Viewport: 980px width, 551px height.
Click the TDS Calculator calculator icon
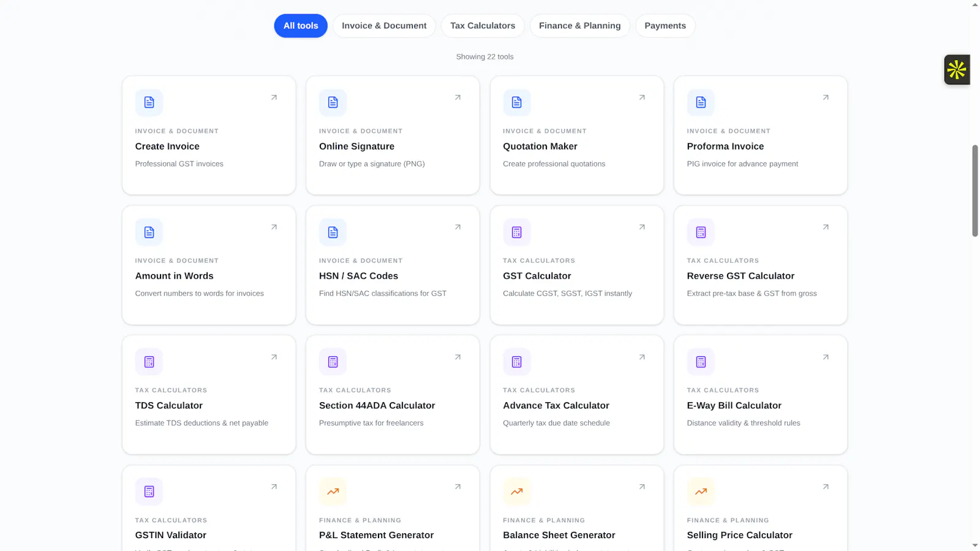(149, 362)
